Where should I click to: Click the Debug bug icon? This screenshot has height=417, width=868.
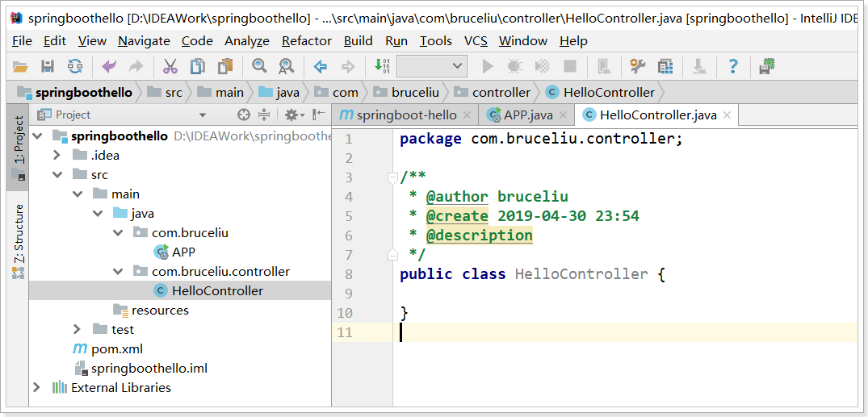tap(515, 67)
